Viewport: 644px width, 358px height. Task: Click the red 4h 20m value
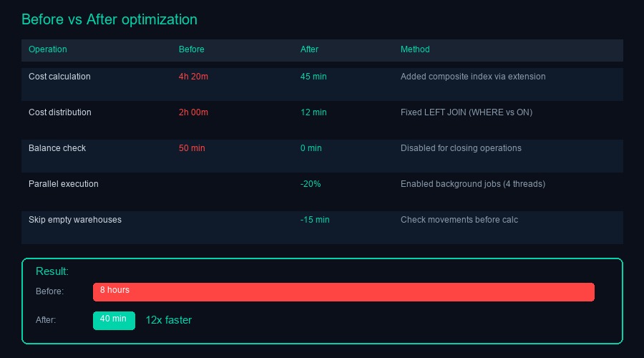(x=193, y=77)
